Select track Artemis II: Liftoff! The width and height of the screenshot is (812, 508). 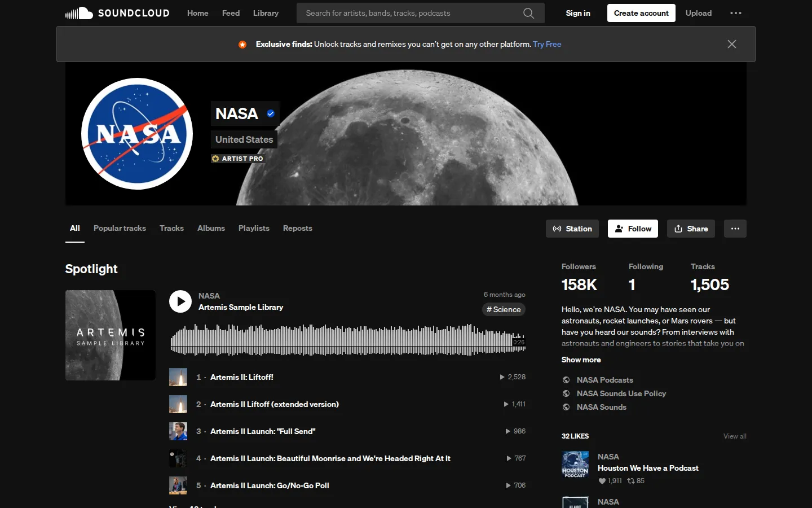[242, 377]
